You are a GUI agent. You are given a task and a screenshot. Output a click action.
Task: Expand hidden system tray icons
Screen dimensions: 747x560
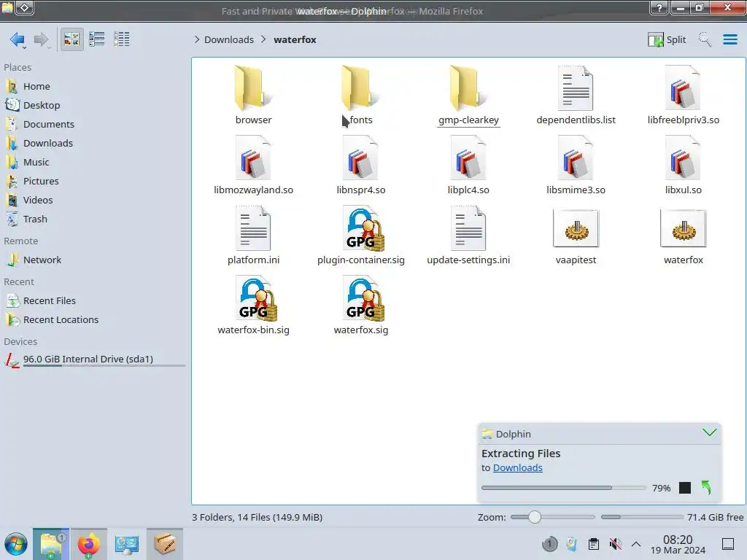click(636, 544)
